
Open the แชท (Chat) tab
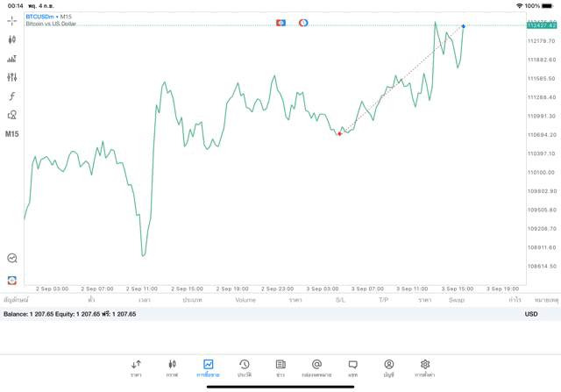352,367
